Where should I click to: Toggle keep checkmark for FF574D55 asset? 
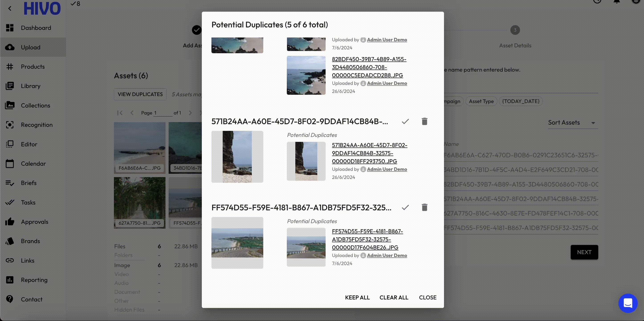click(405, 207)
